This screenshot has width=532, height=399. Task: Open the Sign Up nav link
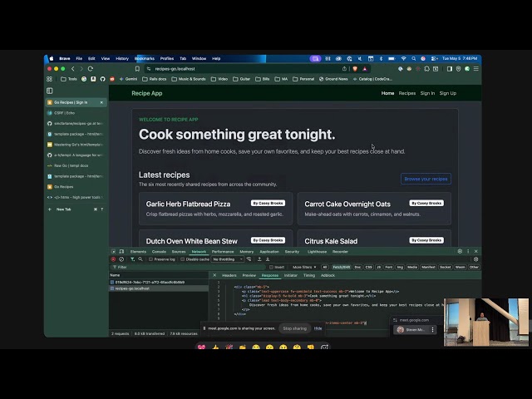448,93
